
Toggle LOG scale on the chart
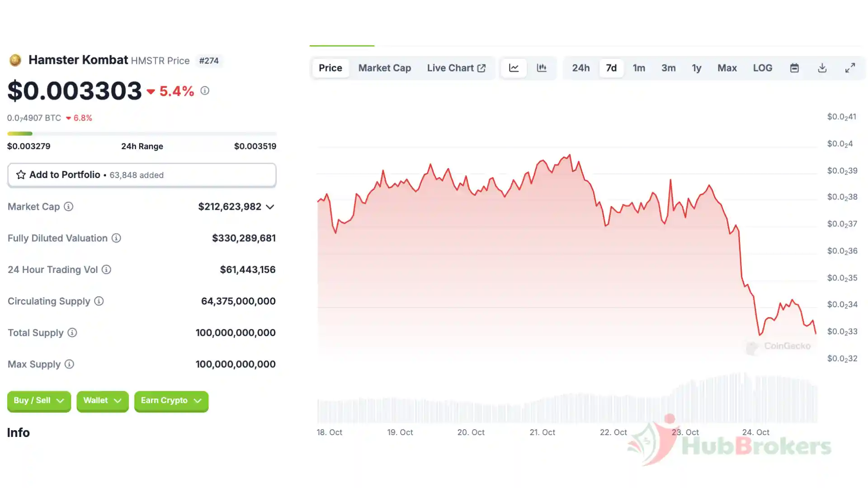coord(762,68)
